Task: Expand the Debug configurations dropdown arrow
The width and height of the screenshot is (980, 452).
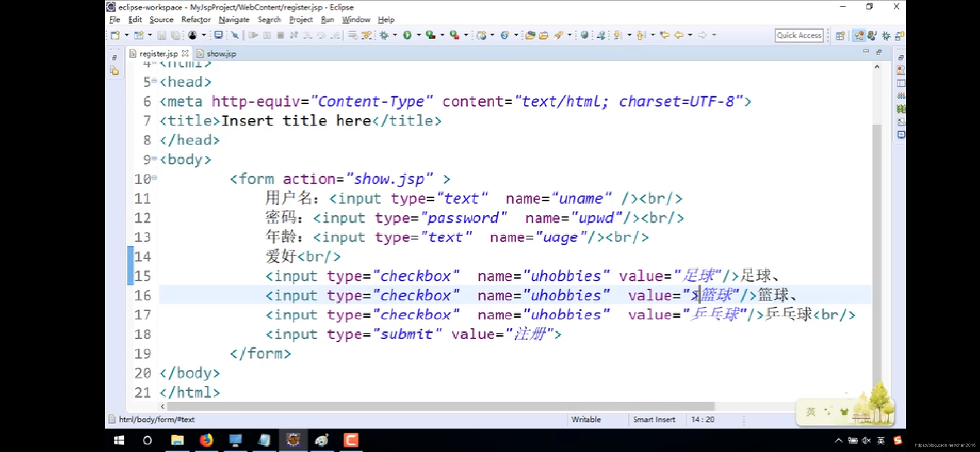Action: [x=395, y=36]
